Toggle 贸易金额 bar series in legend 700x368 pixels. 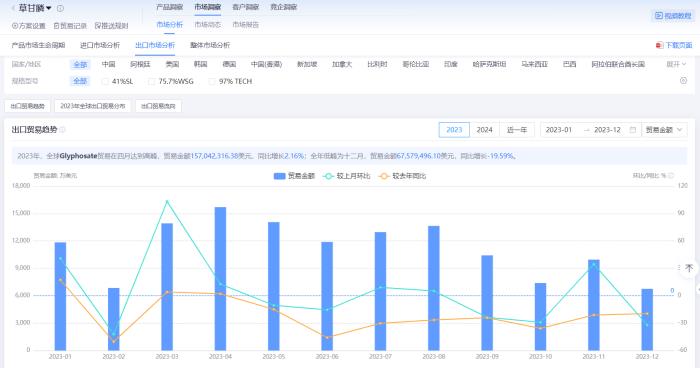pyautogui.click(x=294, y=176)
